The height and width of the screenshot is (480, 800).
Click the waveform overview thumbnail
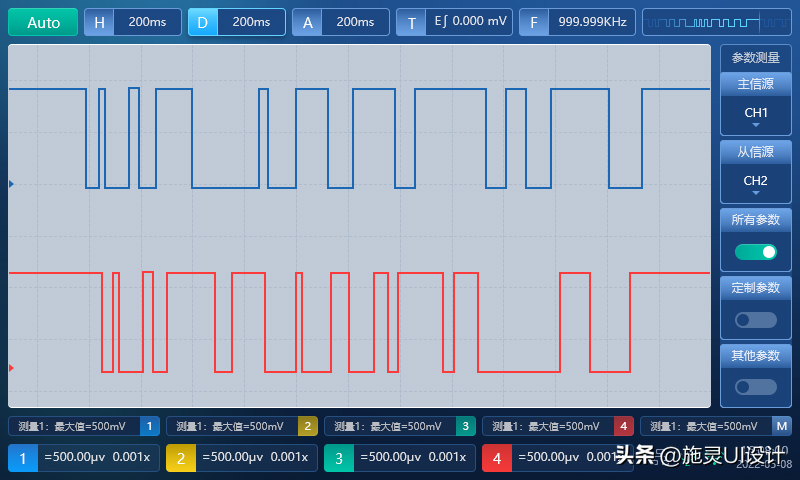(716, 22)
